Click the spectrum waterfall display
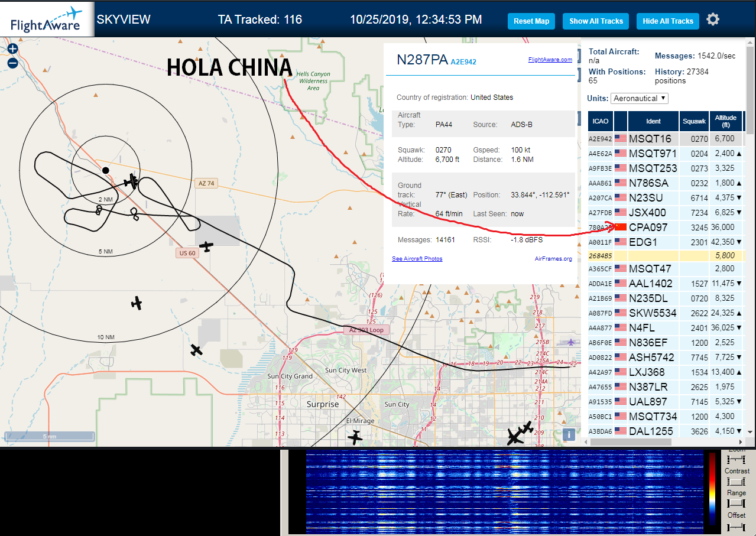 (x=504, y=492)
